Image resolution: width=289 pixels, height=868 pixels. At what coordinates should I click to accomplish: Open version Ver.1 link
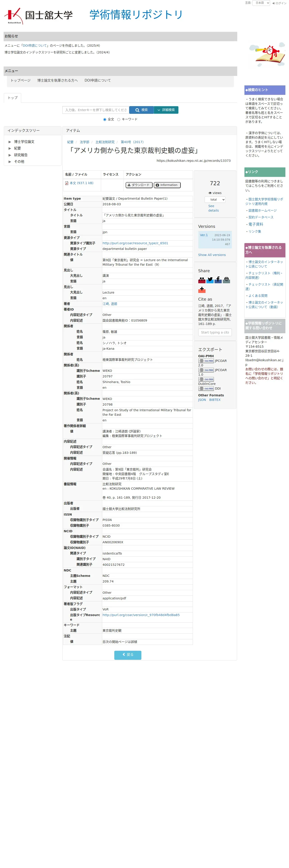click(204, 235)
